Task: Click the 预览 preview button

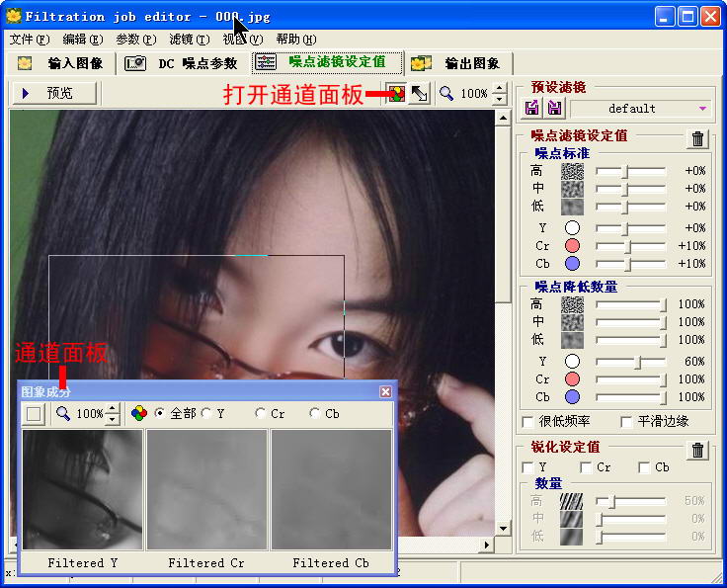Action: [54, 93]
